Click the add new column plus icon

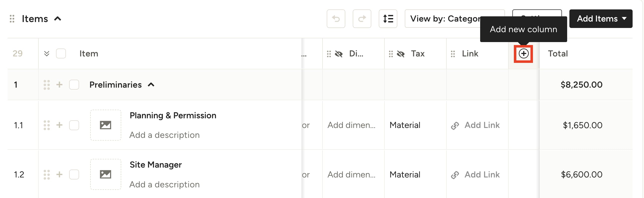(x=523, y=54)
